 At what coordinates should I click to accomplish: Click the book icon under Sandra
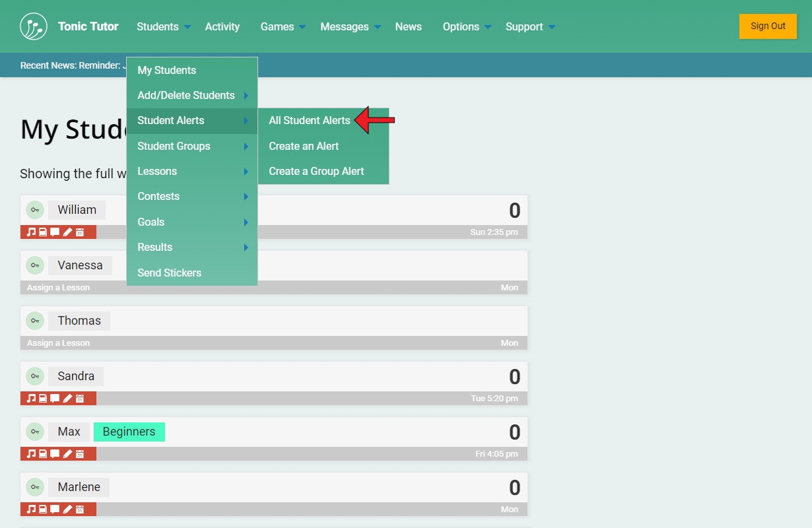[43, 399]
